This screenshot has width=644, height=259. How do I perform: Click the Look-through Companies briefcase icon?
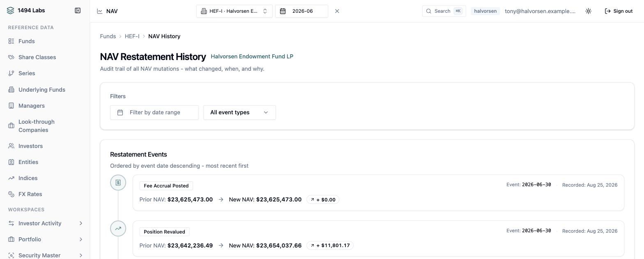11,126
